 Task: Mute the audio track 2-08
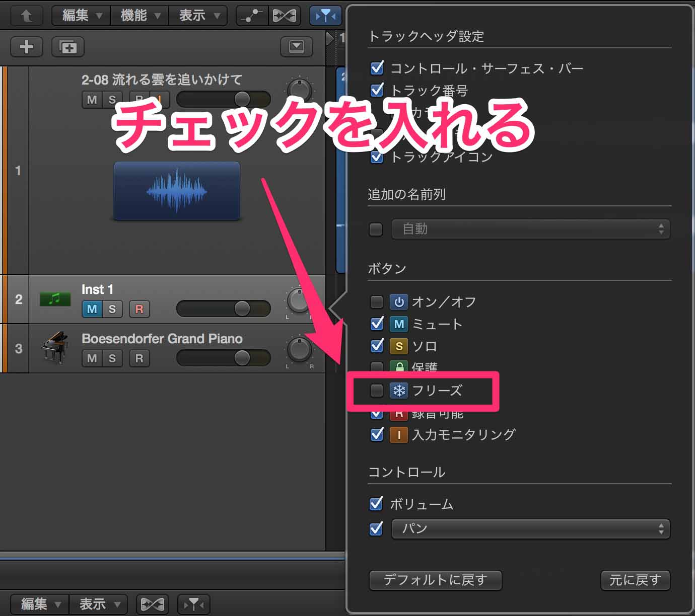tap(92, 100)
